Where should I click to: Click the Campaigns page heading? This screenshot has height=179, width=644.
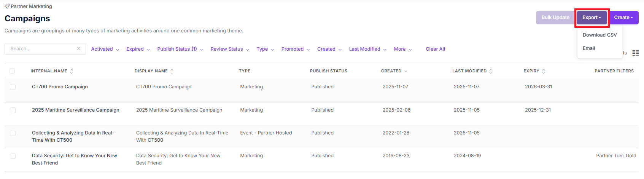point(27,19)
